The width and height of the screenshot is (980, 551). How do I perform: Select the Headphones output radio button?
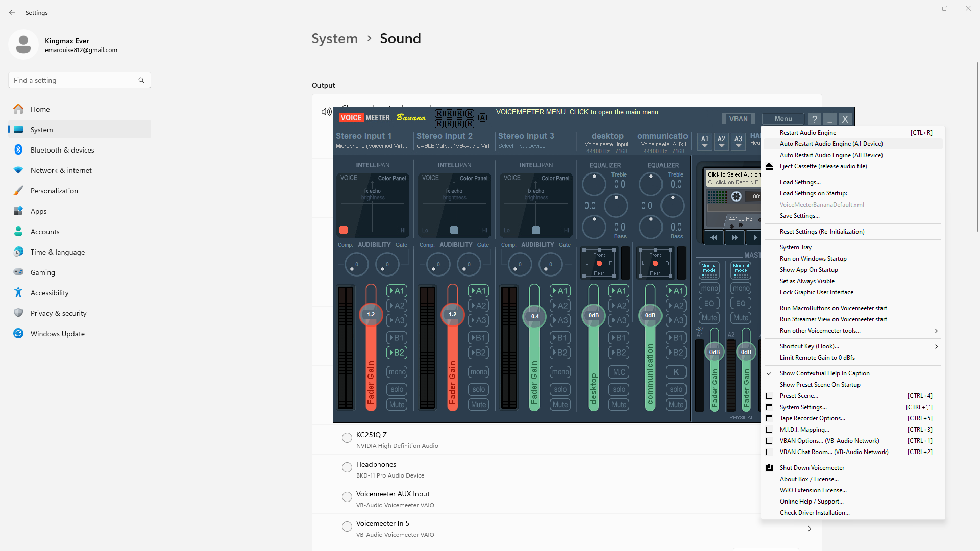tap(347, 467)
